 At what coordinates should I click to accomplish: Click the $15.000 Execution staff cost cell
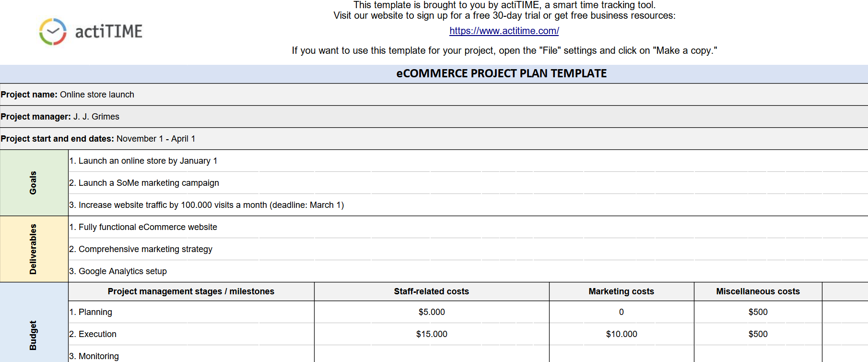pyautogui.click(x=431, y=334)
